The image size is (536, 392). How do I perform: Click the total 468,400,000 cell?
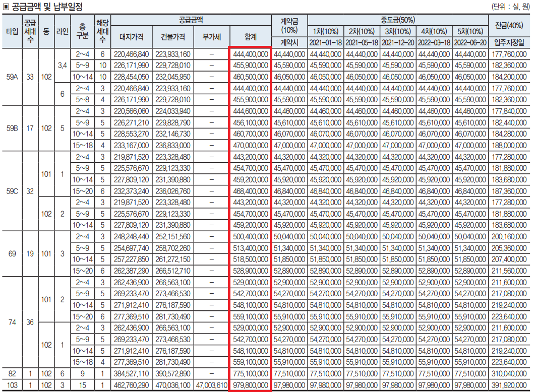tap(251, 191)
